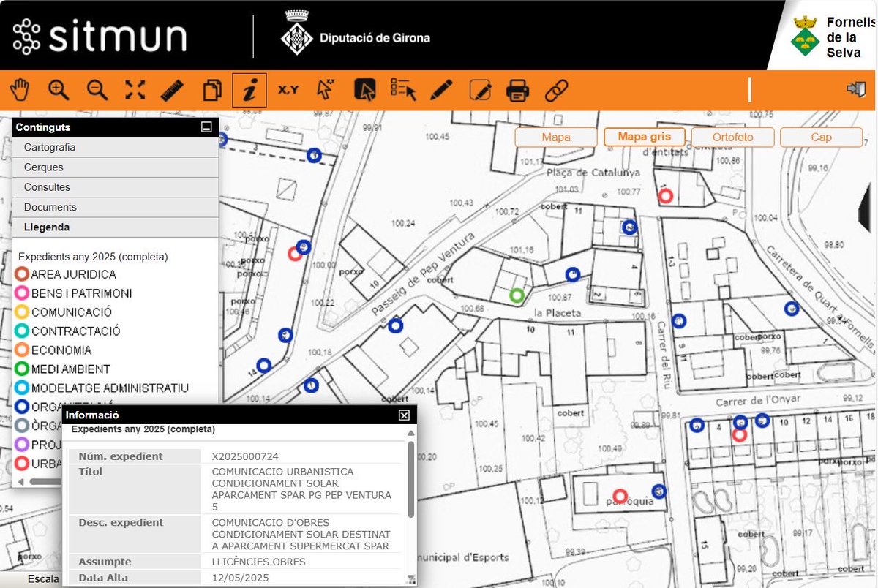Open the X,Y coordinates tool
878x588 pixels.
288,90
